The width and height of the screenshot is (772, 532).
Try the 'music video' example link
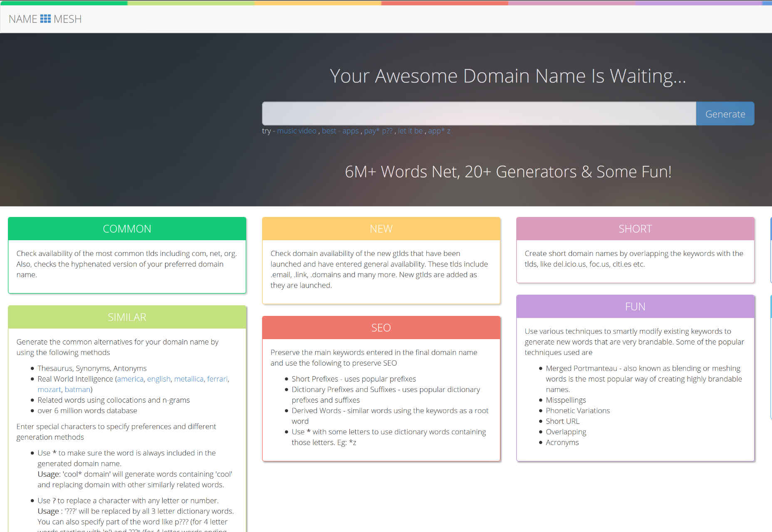[x=297, y=131]
